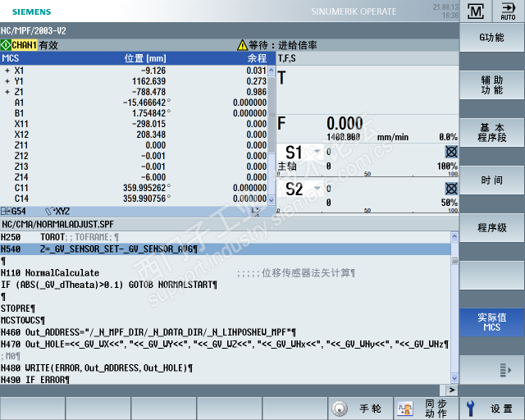Click the MCS position table header
The height and width of the screenshot is (420, 525).
(x=138, y=58)
